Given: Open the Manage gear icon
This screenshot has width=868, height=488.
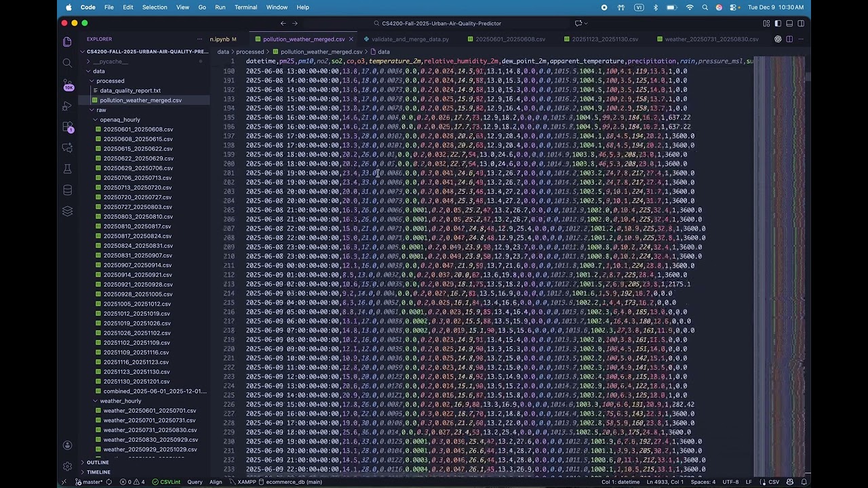Looking at the screenshot, I should (x=67, y=466).
